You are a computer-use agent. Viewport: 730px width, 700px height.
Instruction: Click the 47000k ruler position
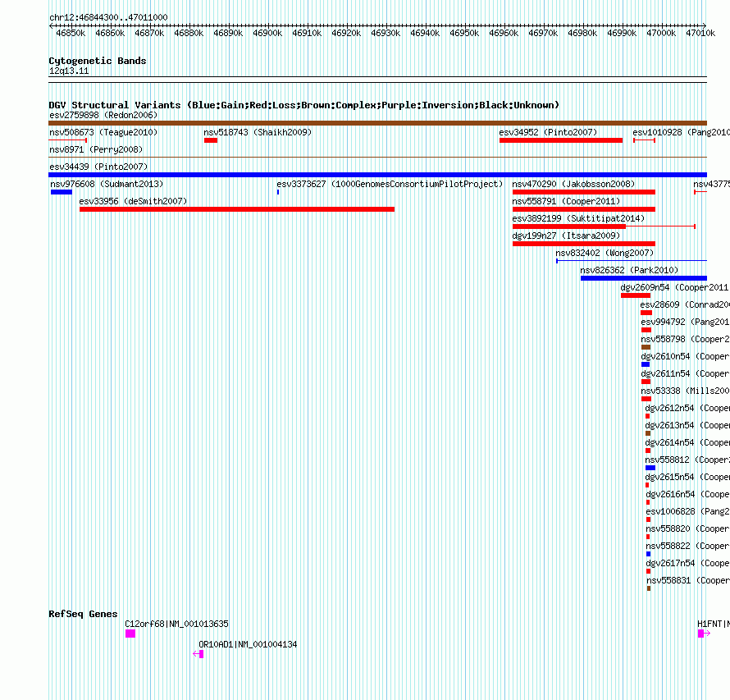661,33
